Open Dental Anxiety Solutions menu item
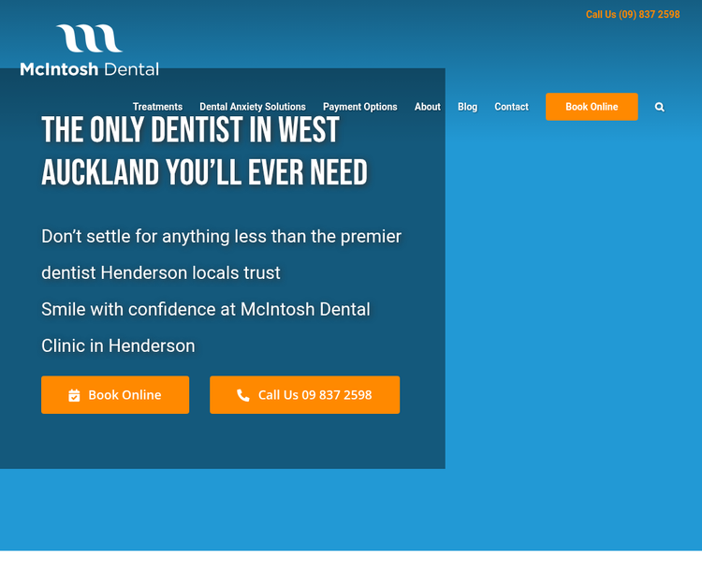The image size is (702, 588). click(253, 107)
